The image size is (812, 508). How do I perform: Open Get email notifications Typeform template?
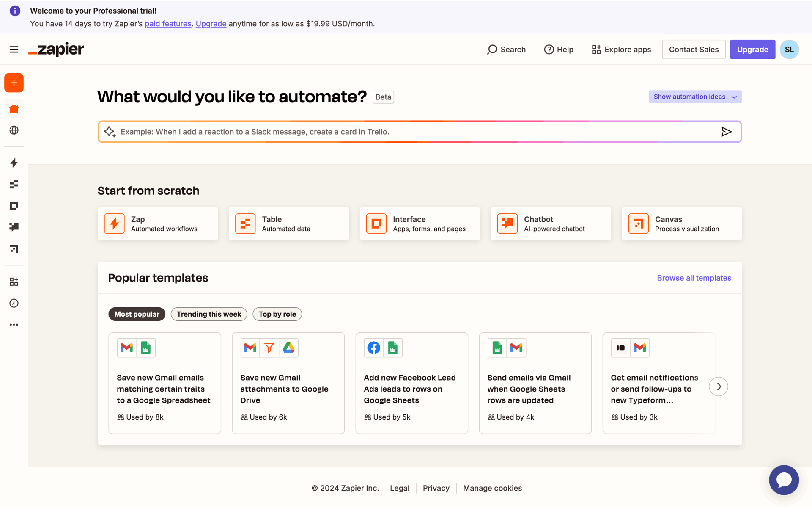click(x=659, y=383)
